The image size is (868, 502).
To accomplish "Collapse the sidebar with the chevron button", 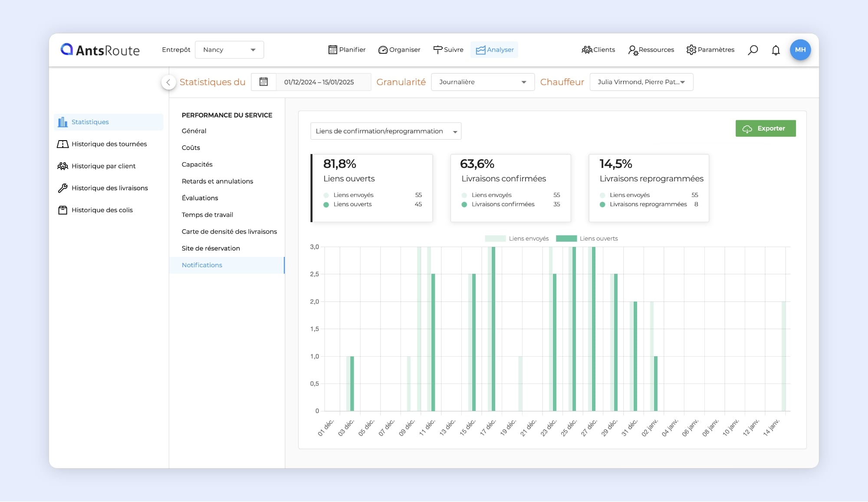I will [x=168, y=82].
